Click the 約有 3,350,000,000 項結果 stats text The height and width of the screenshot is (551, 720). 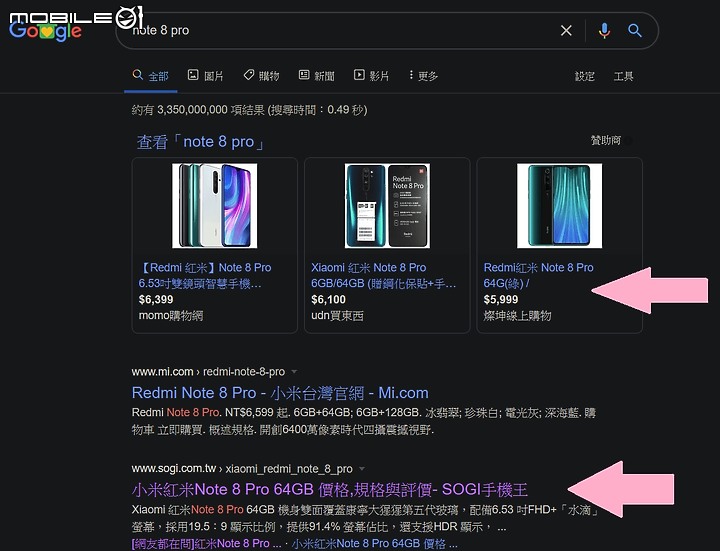(x=249, y=110)
